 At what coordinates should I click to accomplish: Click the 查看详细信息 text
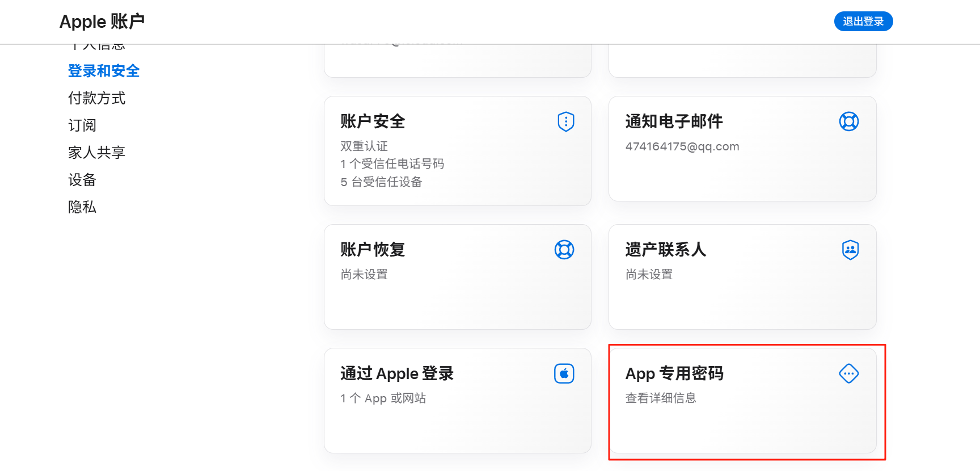[x=661, y=398]
